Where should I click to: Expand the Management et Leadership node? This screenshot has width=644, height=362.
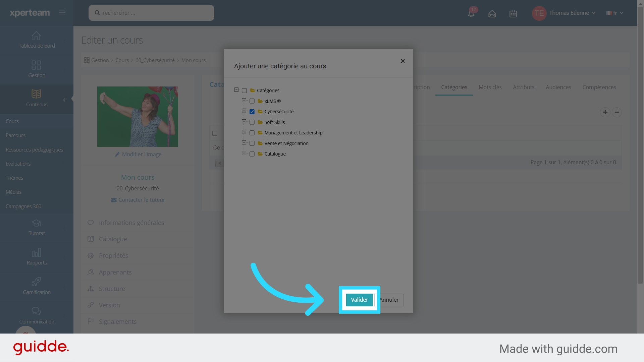(x=244, y=132)
